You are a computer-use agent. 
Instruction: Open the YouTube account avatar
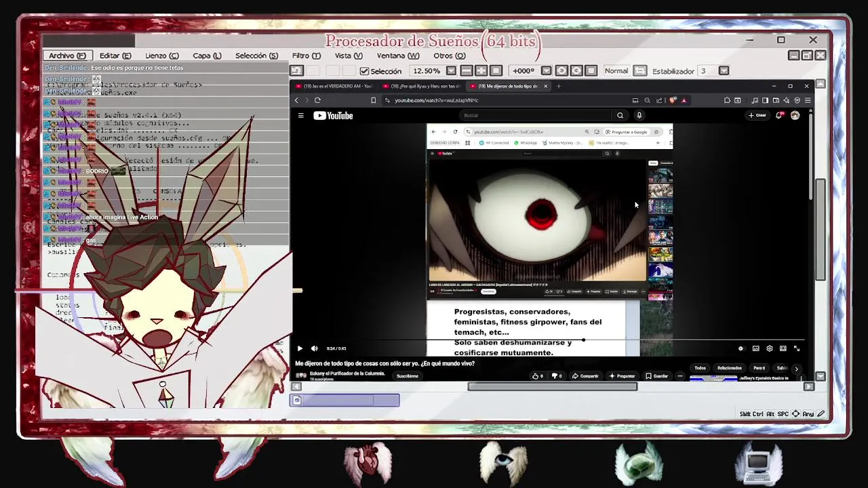coord(795,116)
